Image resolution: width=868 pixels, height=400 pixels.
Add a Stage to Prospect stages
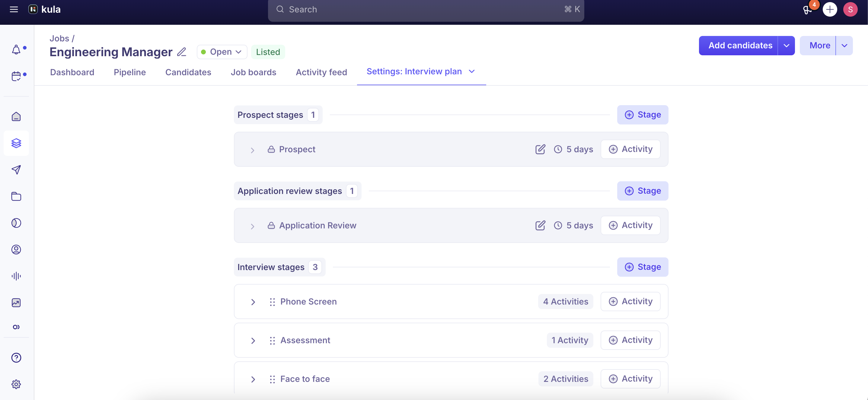[x=643, y=115]
